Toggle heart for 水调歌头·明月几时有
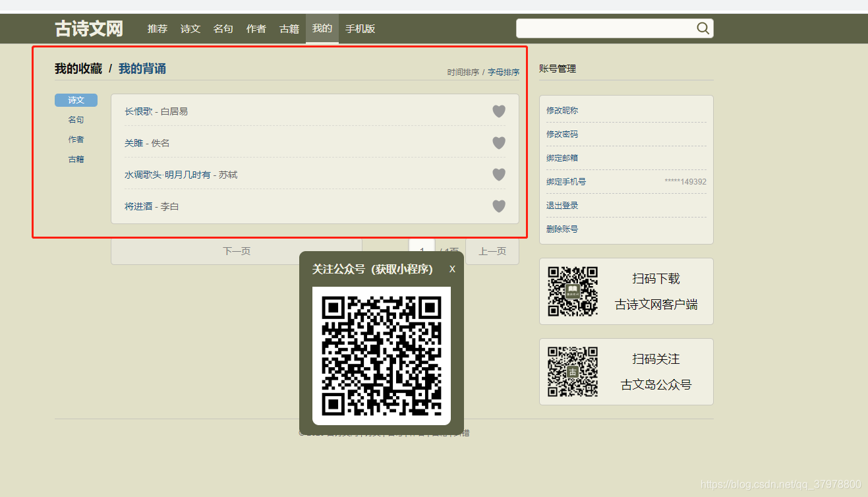This screenshot has height=497, width=868. (499, 175)
